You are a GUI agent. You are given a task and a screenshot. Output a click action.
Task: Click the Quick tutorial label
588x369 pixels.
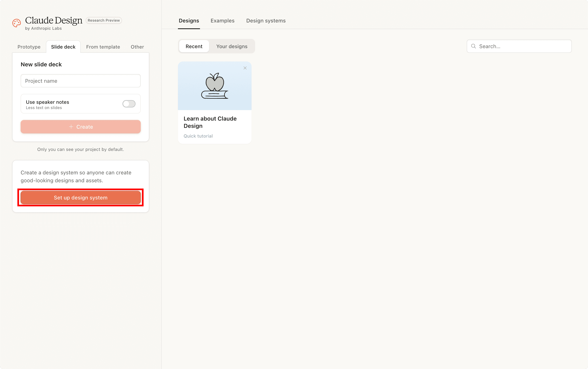[198, 136]
